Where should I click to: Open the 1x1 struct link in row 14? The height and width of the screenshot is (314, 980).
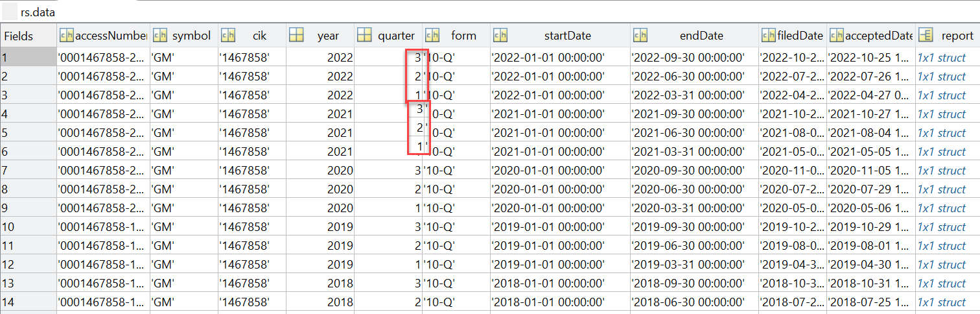tap(941, 302)
